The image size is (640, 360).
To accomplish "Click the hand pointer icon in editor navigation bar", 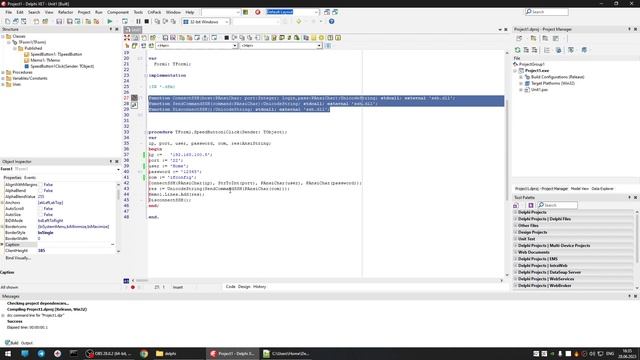I will click(127, 46).
